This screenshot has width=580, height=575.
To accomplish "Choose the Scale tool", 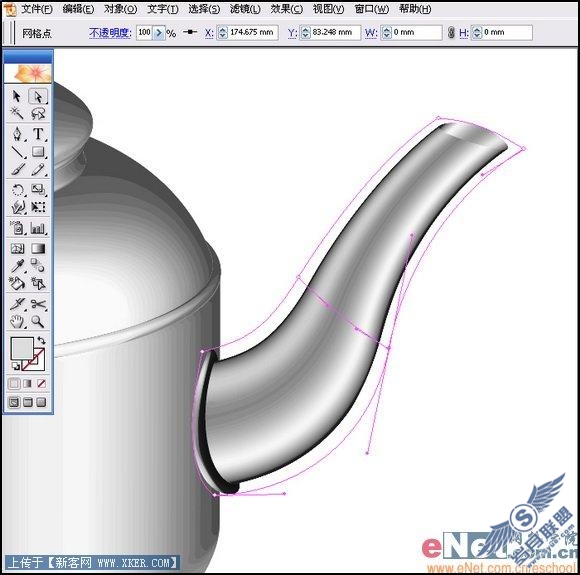I will click(x=38, y=190).
